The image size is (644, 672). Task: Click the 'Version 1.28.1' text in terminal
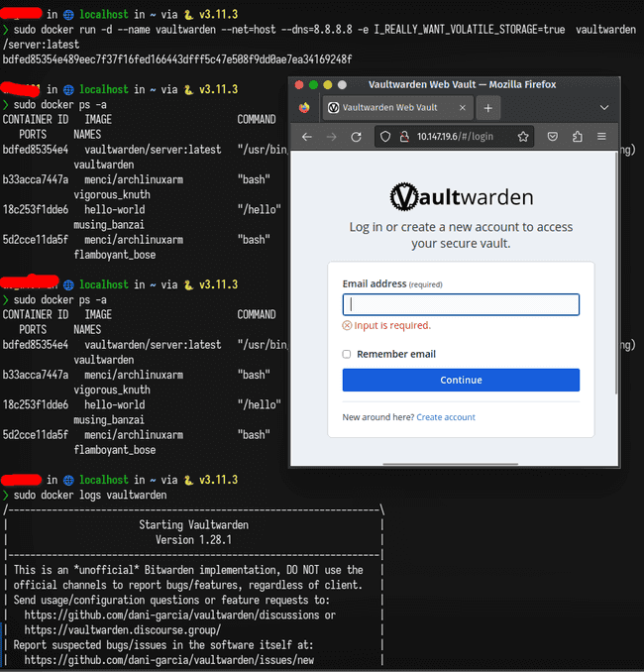click(193, 540)
